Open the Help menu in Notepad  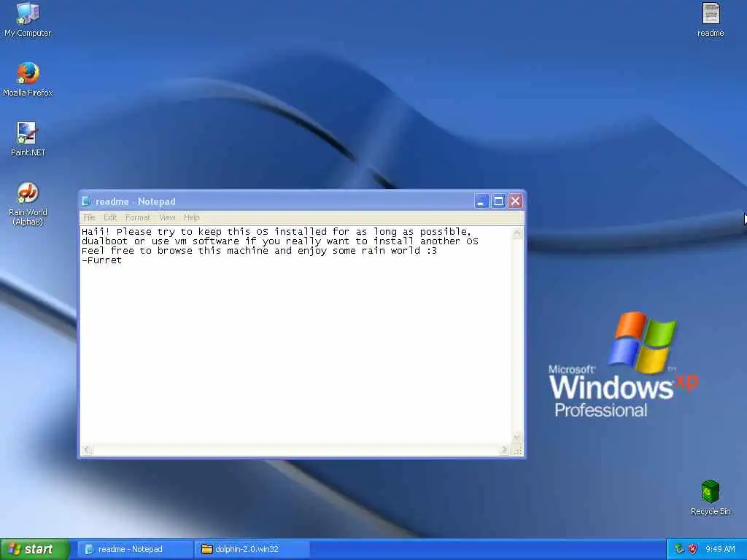[192, 217]
